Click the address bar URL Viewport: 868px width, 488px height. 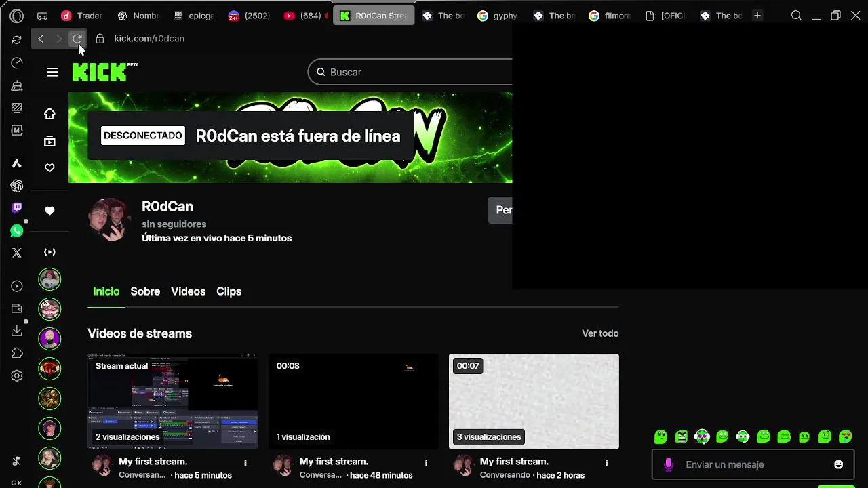pyautogui.click(x=149, y=39)
